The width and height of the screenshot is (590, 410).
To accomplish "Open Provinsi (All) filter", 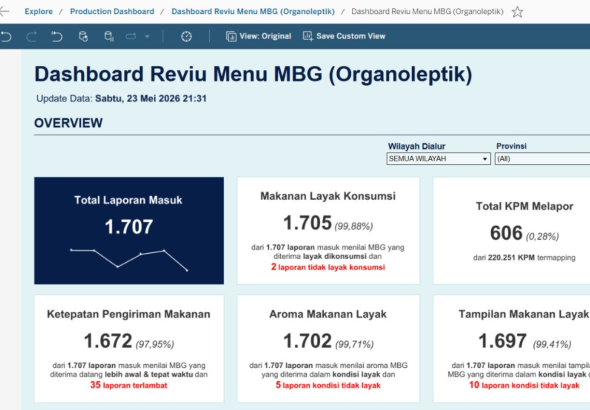I will click(542, 159).
